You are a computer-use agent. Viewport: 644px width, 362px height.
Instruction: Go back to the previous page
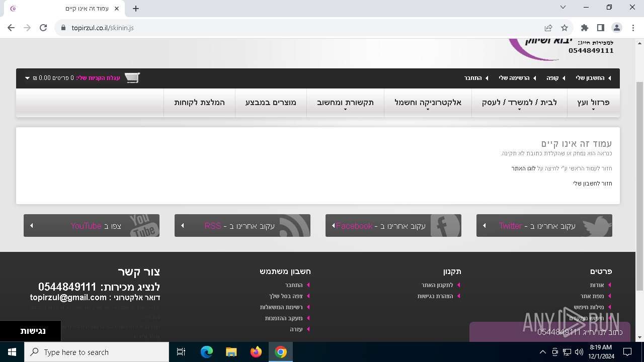pos(11,28)
